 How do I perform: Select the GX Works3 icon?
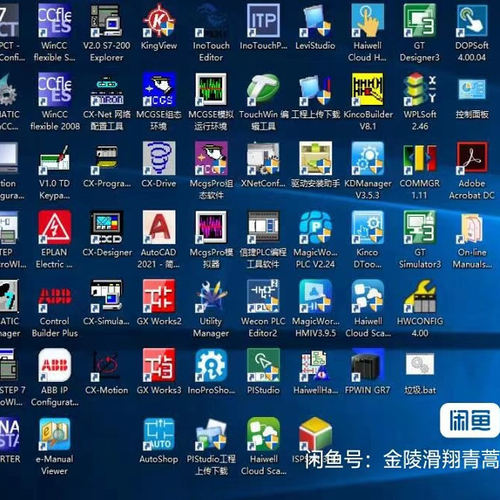(x=159, y=365)
